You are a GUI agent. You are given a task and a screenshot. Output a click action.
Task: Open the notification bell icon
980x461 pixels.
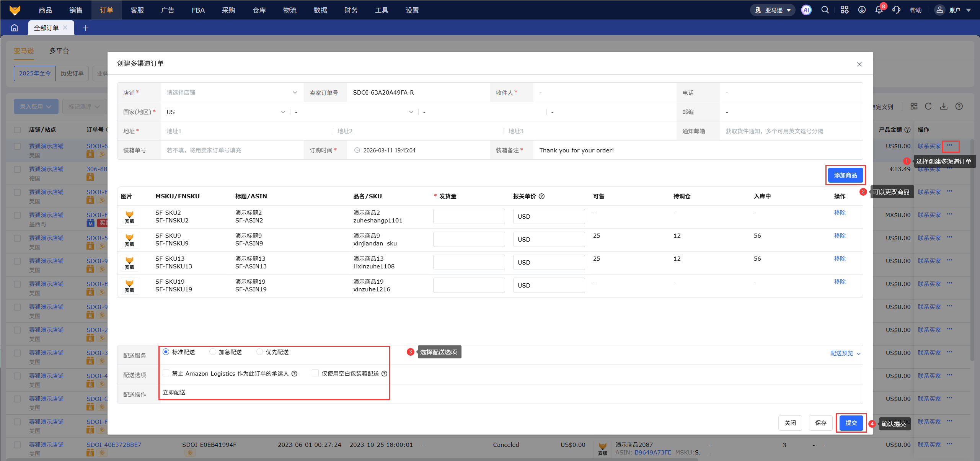[879, 10]
